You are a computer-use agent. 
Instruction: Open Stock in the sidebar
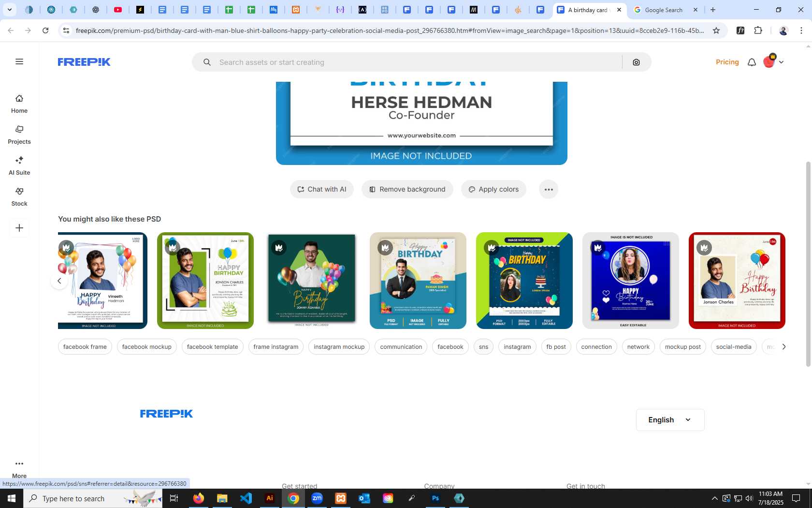[x=19, y=197]
